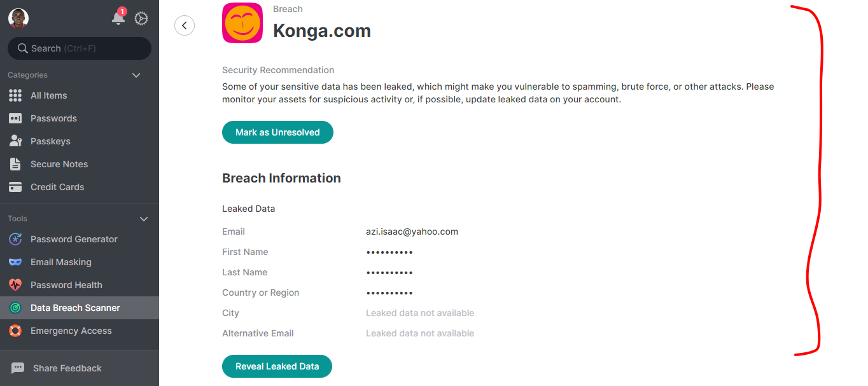Viewport: 868px width, 386px height.
Task: Focus the Search input field
Action: coord(83,48)
